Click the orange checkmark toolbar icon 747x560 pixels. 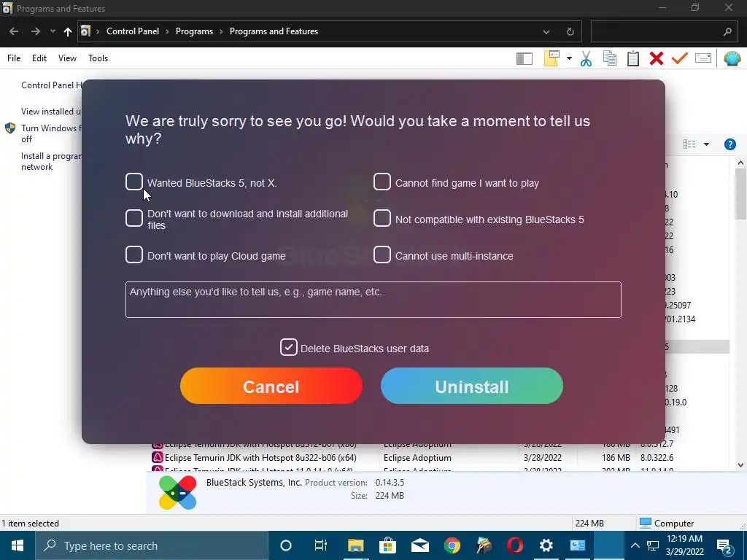click(x=680, y=58)
